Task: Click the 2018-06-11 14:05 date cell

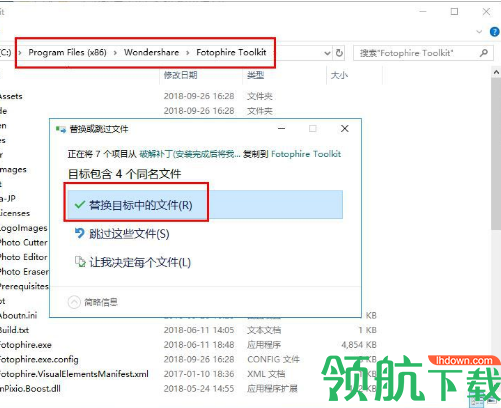Action: point(199,330)
